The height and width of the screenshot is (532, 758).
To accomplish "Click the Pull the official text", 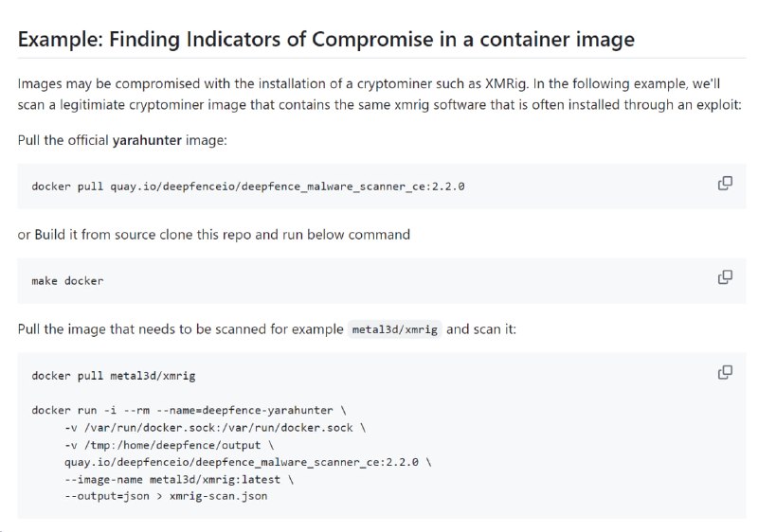I will coord(63,140).
